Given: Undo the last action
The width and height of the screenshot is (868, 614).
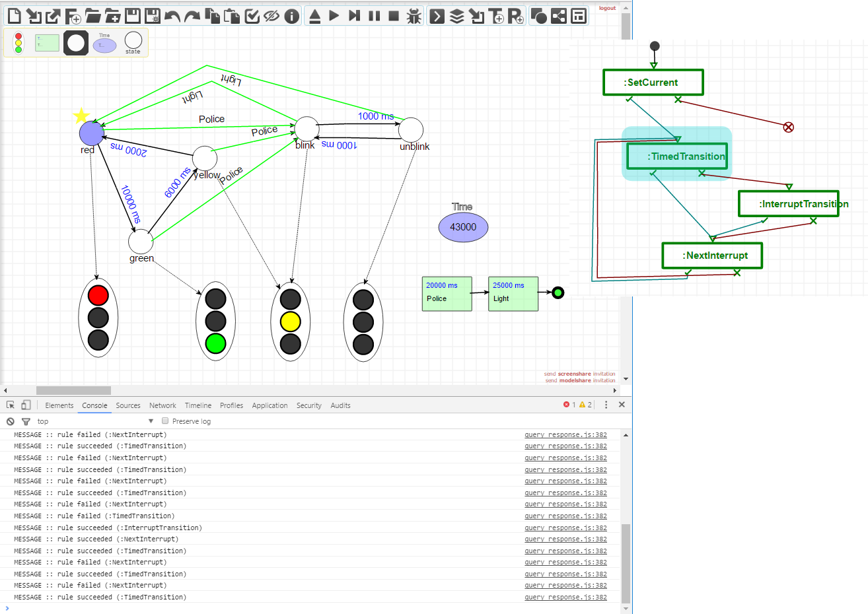Looking at the screenshot, I should 172,16.
